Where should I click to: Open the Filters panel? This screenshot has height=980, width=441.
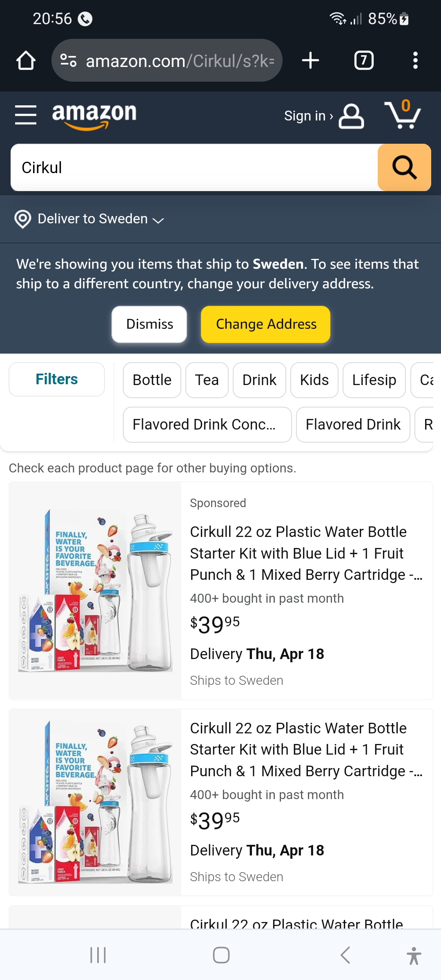[57, 379]
